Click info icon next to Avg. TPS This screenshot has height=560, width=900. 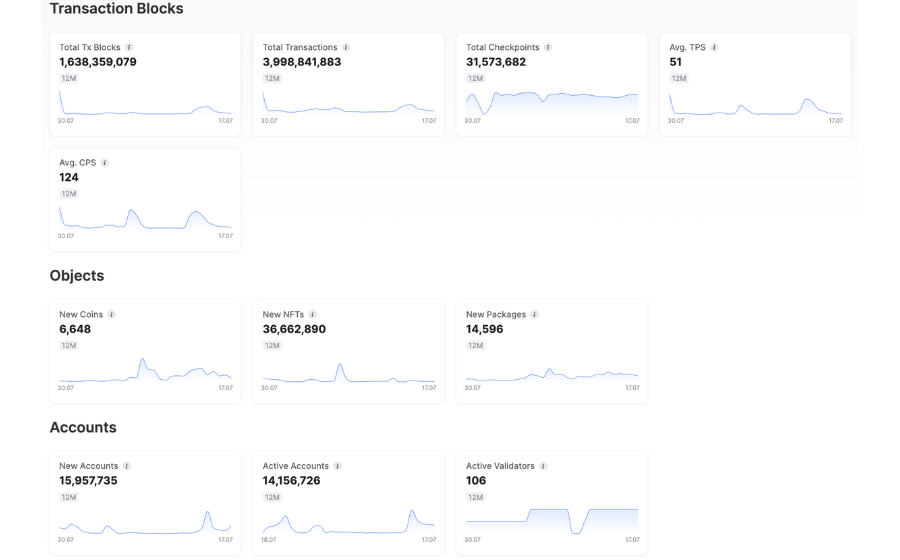pyautogui.click(x=715, y=48)
